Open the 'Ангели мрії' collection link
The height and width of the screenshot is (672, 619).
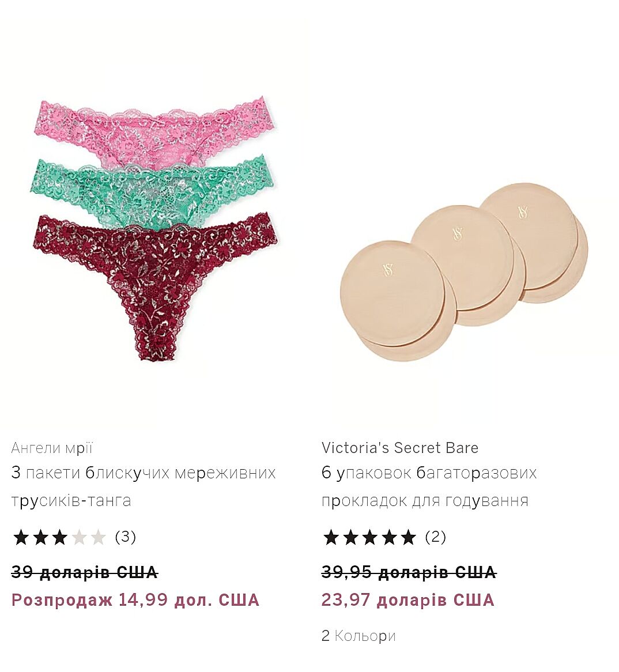pos(52,448)
